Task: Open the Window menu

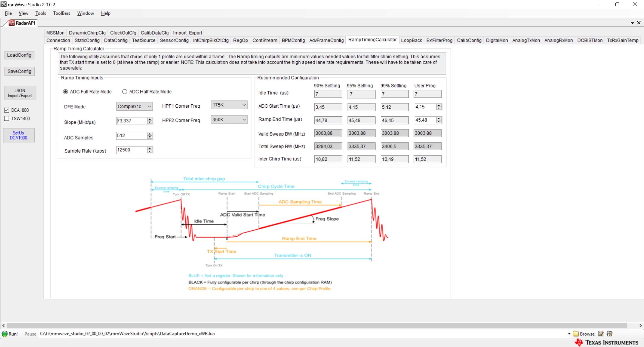Action: tap(86, 13)
